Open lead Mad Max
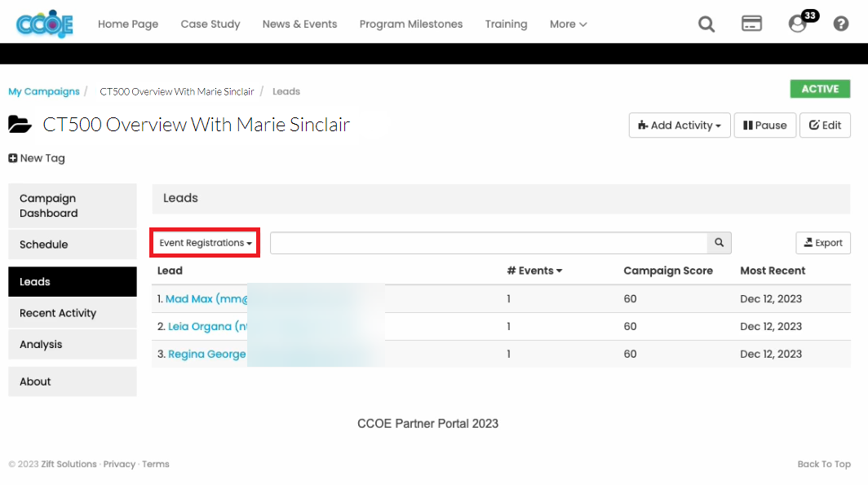Screen dimensions: 868x485 (206, 298)
